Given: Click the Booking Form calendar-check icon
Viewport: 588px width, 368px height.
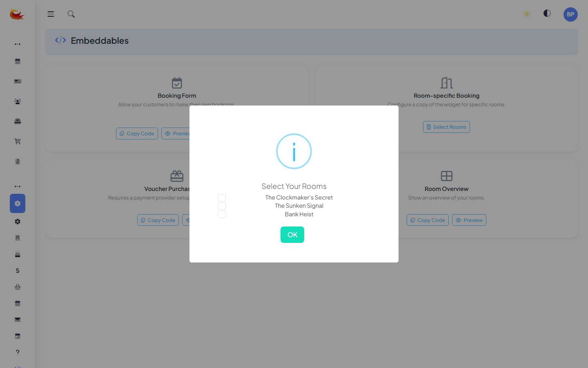Looking at the screenshot, I should [177, 83].
